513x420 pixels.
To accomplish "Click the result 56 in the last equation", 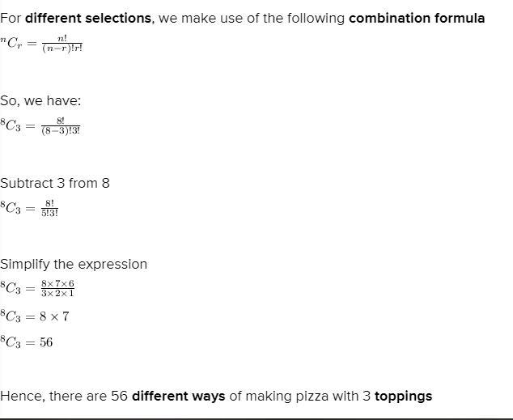I will (x=46, y=342).
